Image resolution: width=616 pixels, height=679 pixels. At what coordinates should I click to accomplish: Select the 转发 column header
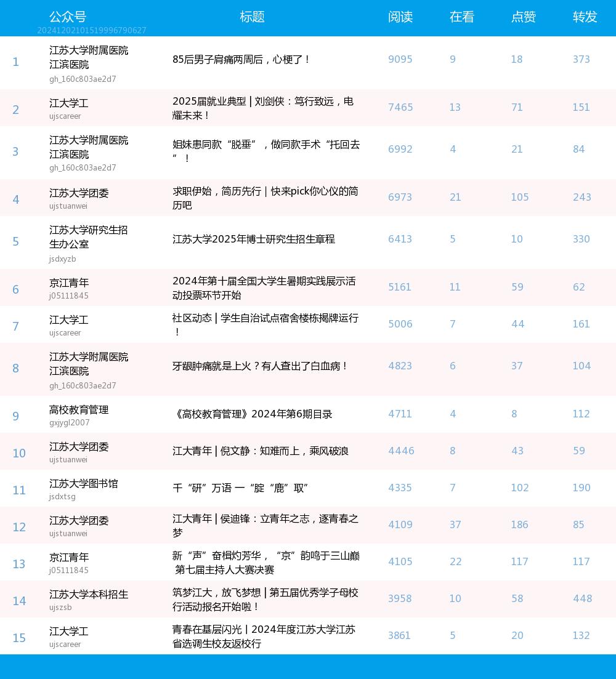coord(585,17)
